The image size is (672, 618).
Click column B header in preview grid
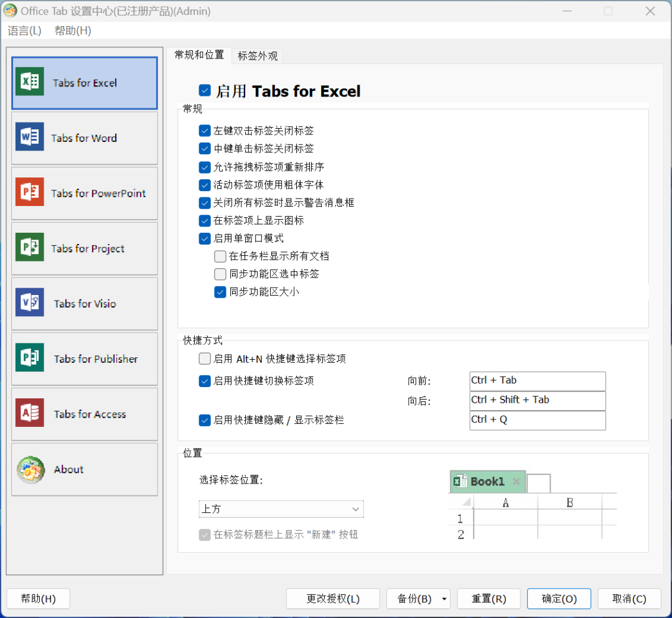pyautogui.click(x=569, y=502)
